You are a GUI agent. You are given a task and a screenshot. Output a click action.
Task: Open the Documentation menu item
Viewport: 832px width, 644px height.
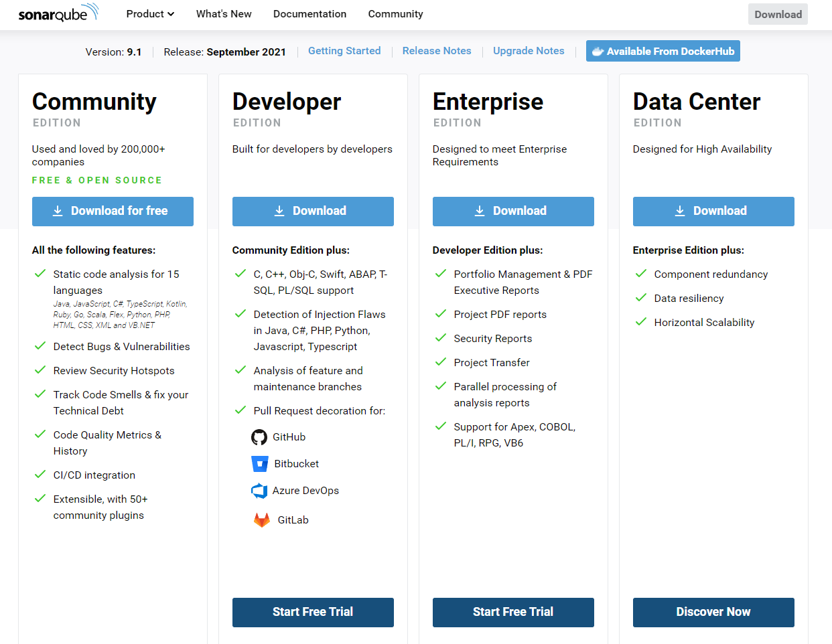coord(309,14)
